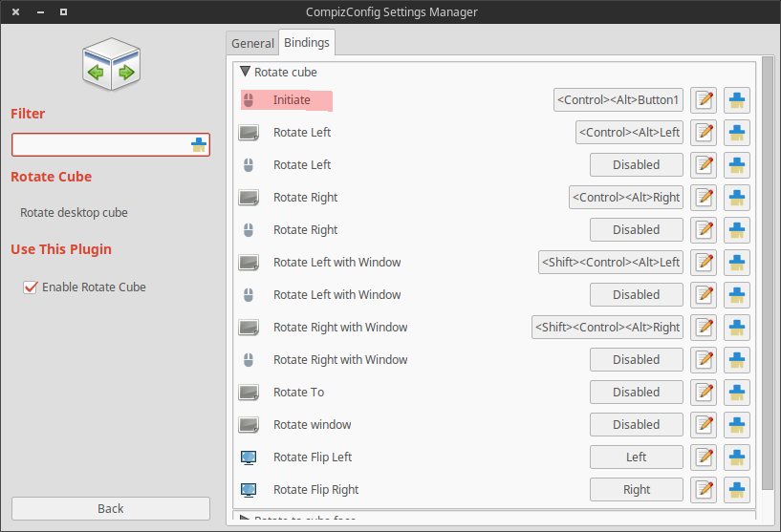Image resolution: width=781 pixels, height=532 pixels.
Task: Click the Use This Plugin heading
Action: click(61, 249)
